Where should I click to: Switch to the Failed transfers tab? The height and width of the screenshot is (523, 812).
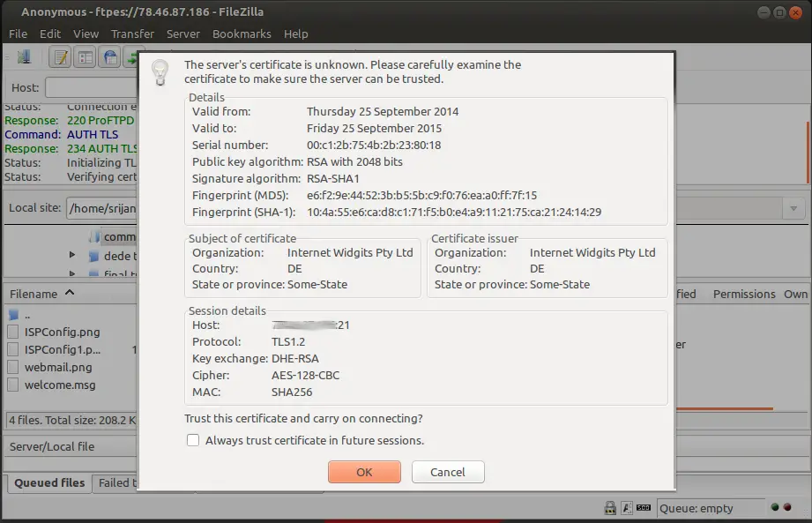tap(116, 483)
